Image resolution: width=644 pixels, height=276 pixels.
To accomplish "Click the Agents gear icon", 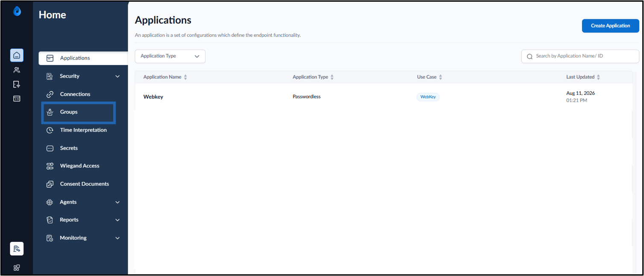I will (50, 202).
